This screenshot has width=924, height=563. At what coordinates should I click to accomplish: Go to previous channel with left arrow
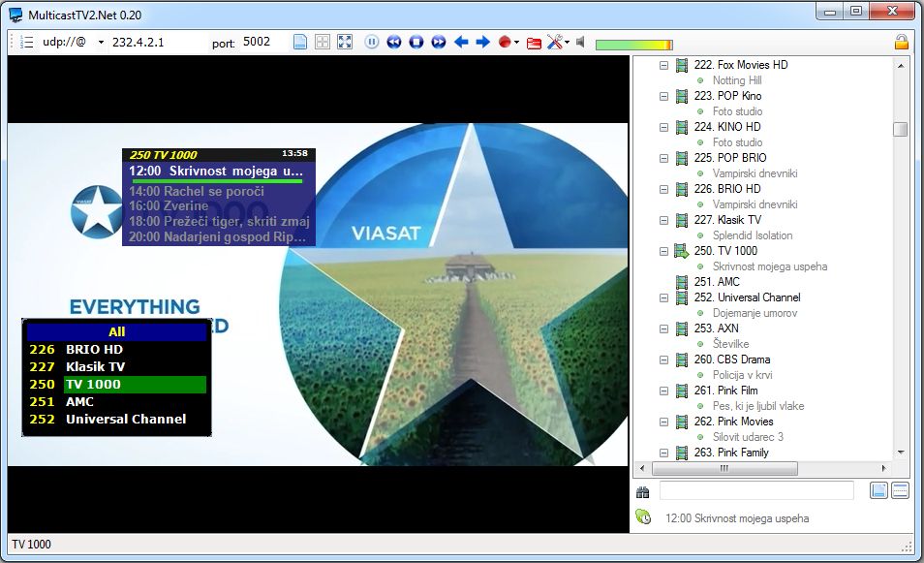[461, 42]
